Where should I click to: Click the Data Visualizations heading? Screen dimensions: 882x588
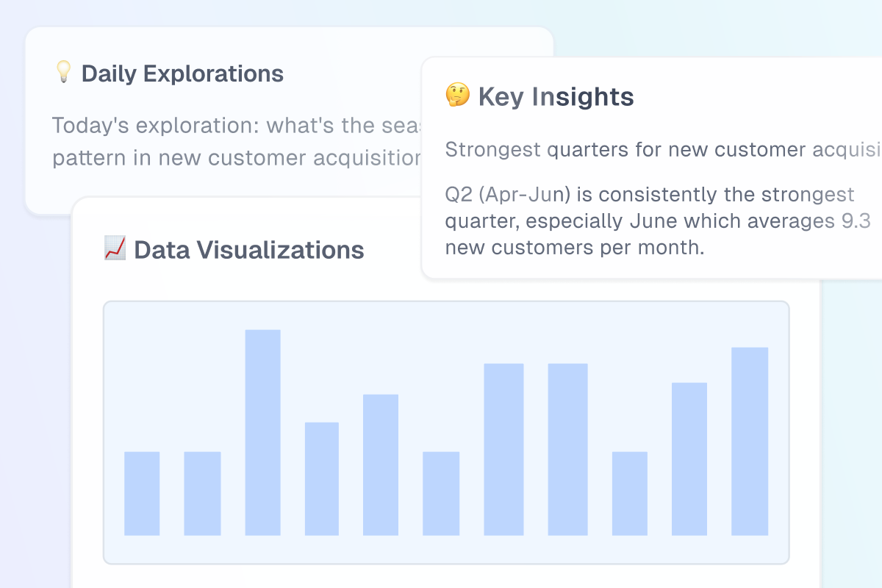248,250
